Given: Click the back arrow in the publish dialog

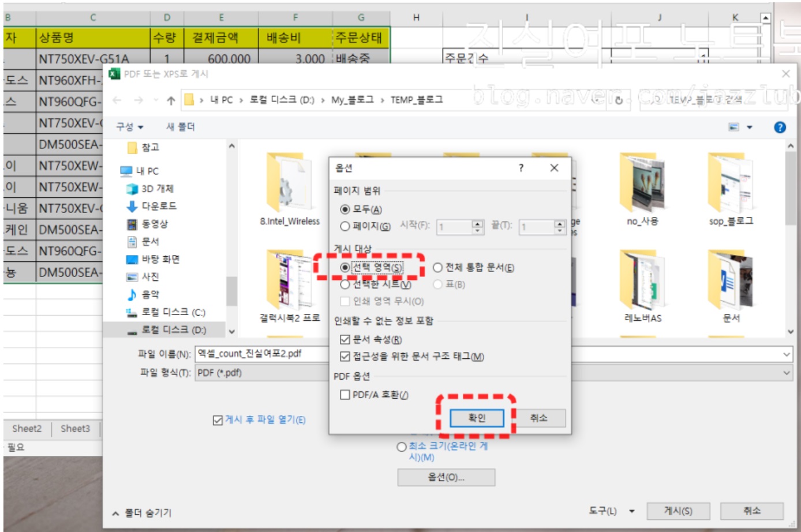Looking at the screenshot, I should 117,100.
